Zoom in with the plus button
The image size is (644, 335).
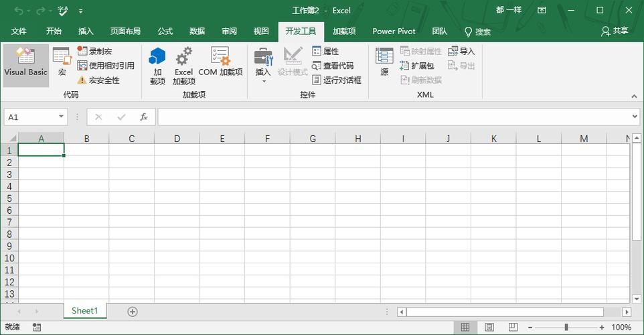[602, 328]
